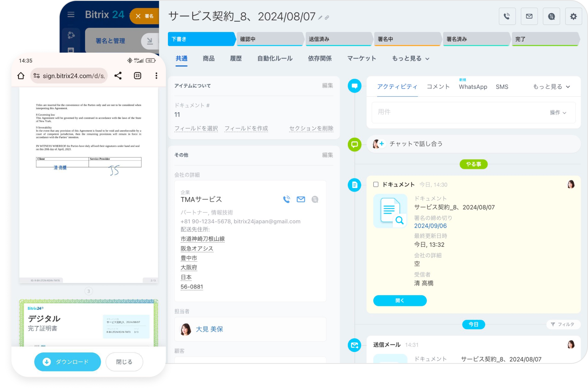Screen dimensions: 588x392
Task: Open the settings gear icon
Action: (x=573, y=16)
